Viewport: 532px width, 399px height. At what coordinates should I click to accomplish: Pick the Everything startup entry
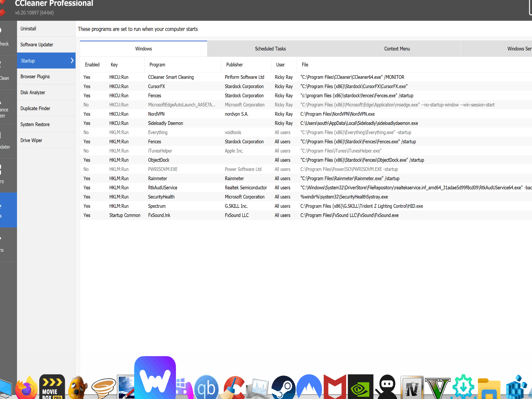coord(306,132)
